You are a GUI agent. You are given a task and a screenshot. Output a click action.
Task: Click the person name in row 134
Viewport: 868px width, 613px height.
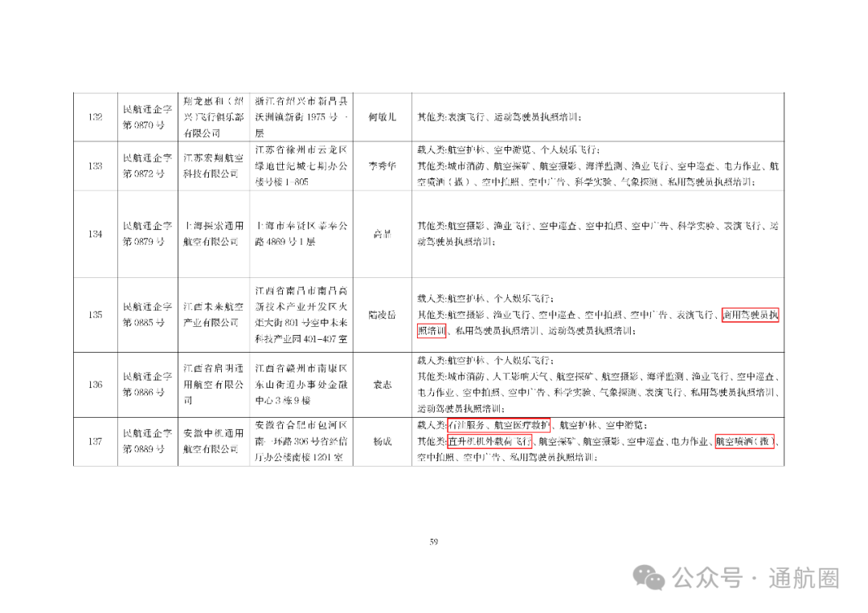[x=383, y=234]
